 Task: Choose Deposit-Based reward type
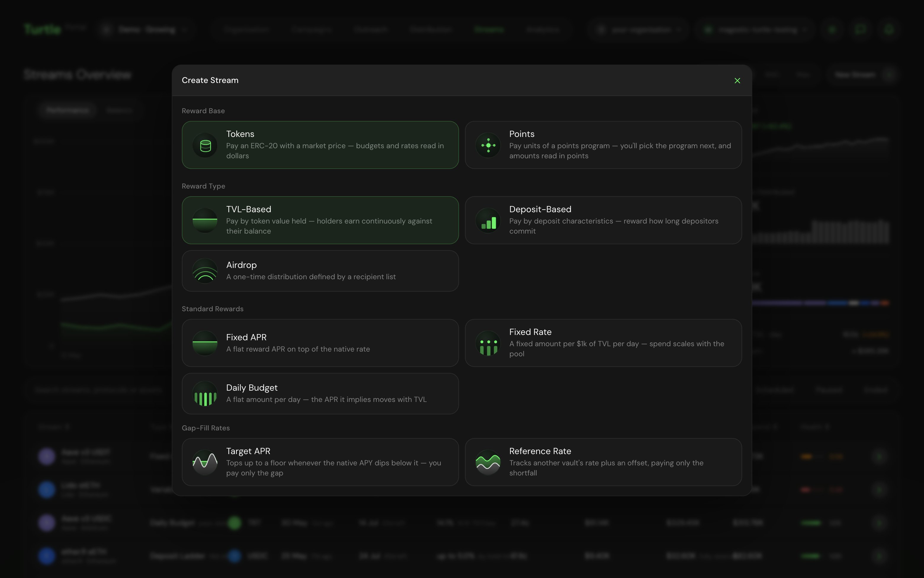click(603, 220)
